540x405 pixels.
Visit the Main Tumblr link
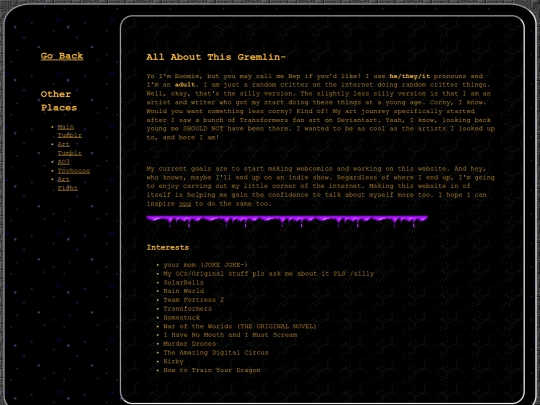(x=69, y=131)
